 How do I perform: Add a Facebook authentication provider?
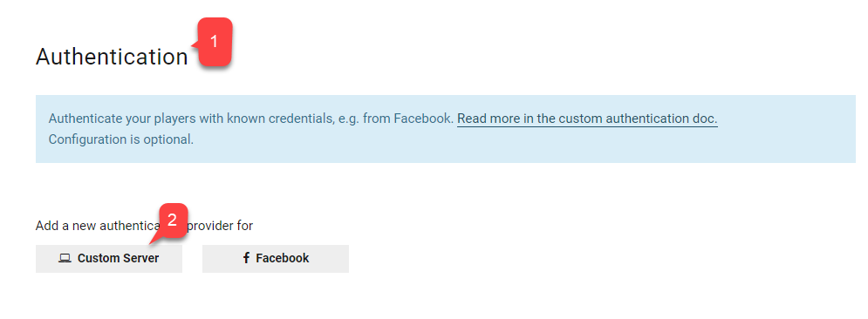(x=276, y=258)
